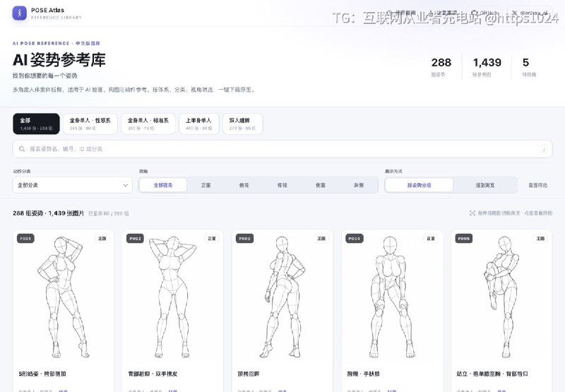Click the P005 card title text

[492, 374]
